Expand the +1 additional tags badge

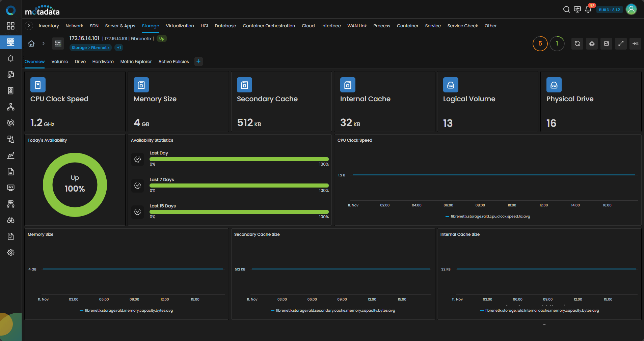click(119, 48)
